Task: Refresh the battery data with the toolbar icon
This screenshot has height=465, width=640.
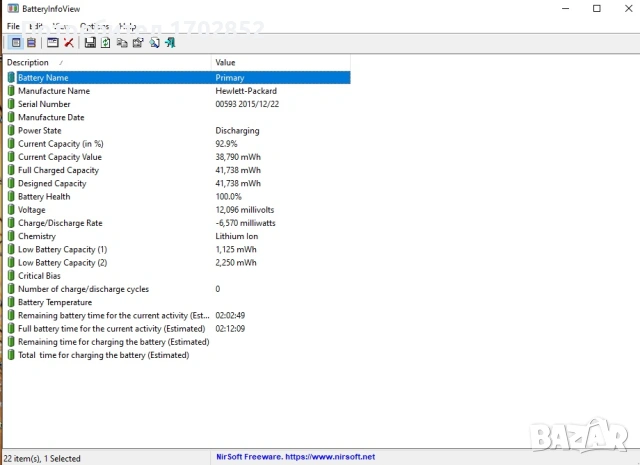Action: click(106, 42)
